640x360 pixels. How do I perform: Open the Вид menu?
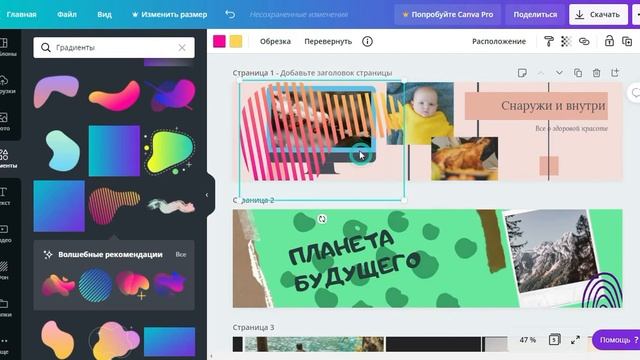pos(104,14)
